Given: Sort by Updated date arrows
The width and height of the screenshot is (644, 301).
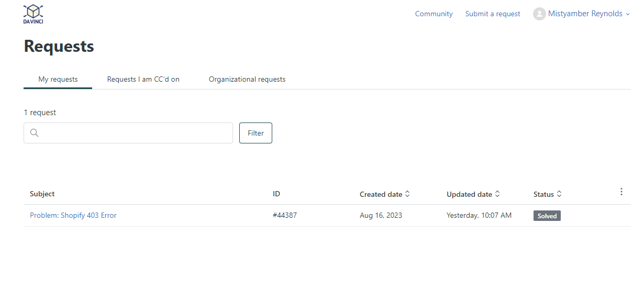Looking at the screenshot, I should pos(497,194).
